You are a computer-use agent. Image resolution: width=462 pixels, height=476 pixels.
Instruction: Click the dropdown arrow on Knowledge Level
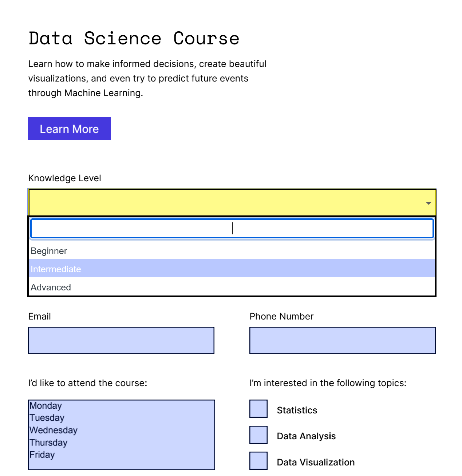428,202
